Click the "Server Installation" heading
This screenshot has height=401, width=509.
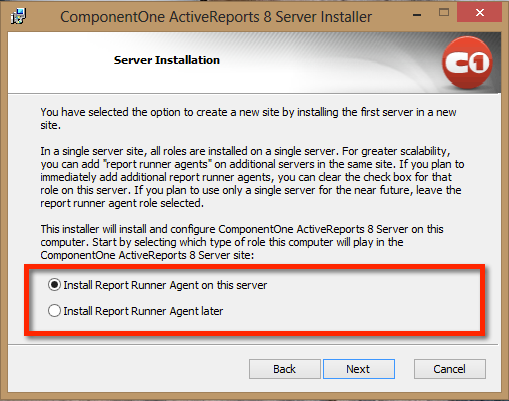[167, 60]
